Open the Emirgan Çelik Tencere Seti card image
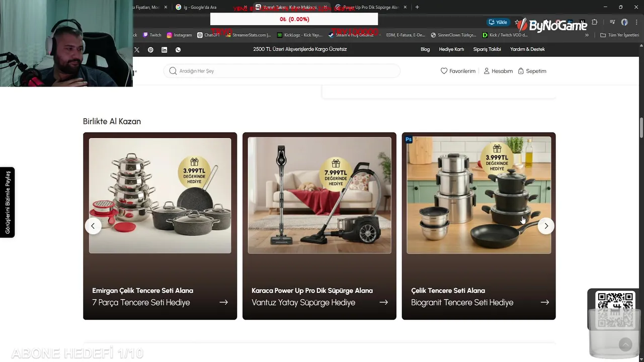The image size is (644, 362). coord(160,196)
